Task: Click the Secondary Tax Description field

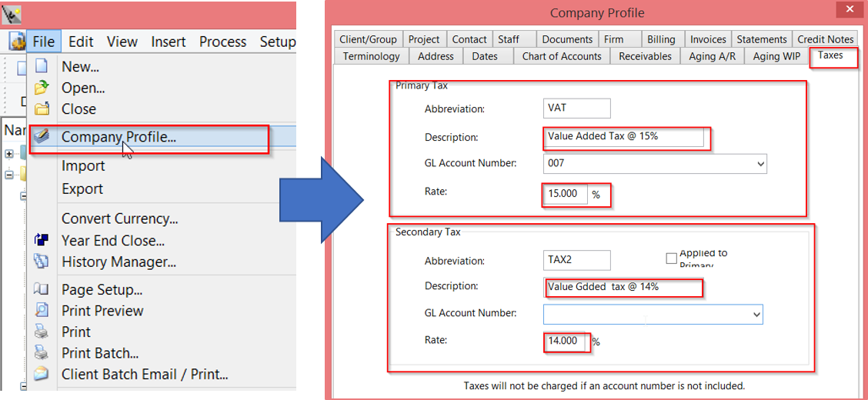Action: (622, 288)
